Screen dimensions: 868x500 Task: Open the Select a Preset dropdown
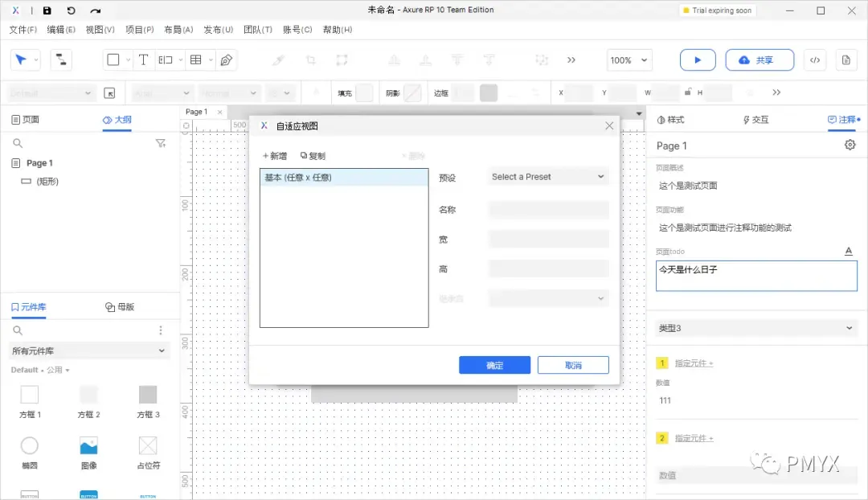point(547,176)
